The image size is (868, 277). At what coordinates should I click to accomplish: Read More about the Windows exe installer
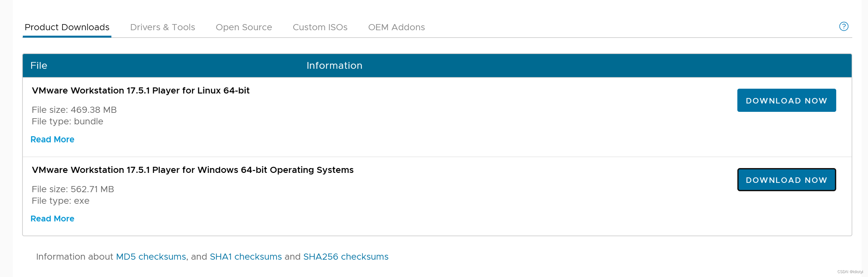(x=52, y=219)
